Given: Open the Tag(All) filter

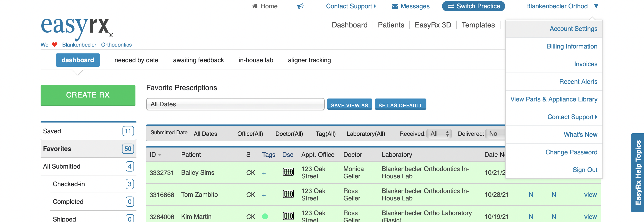Looking at the screenshot, I should pos(325,134).
